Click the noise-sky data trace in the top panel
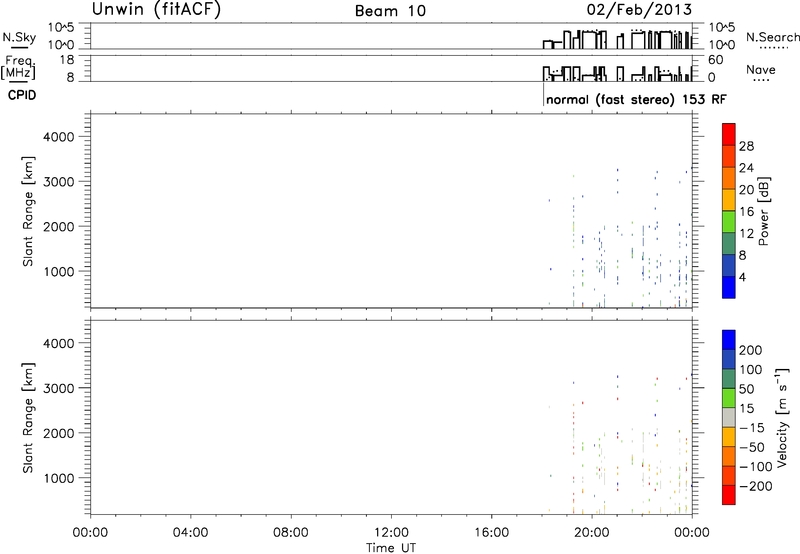This screenshot has height=554, width=800. tap(617, 39)
